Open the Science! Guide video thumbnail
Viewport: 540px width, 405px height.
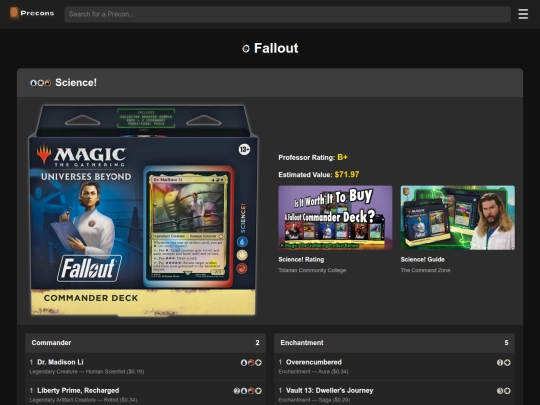pyautogui.click(x=458, y=218)
